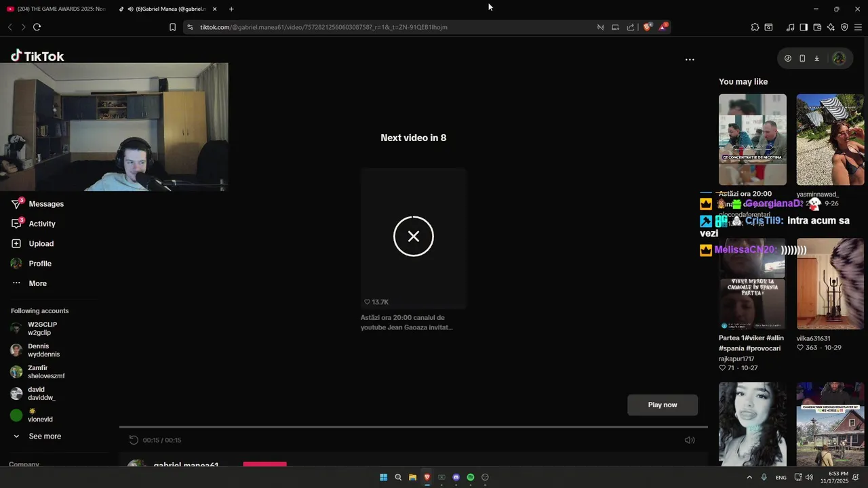Open the browser hamburger menu
Screen dimensions: 868x488
[858, 27]
